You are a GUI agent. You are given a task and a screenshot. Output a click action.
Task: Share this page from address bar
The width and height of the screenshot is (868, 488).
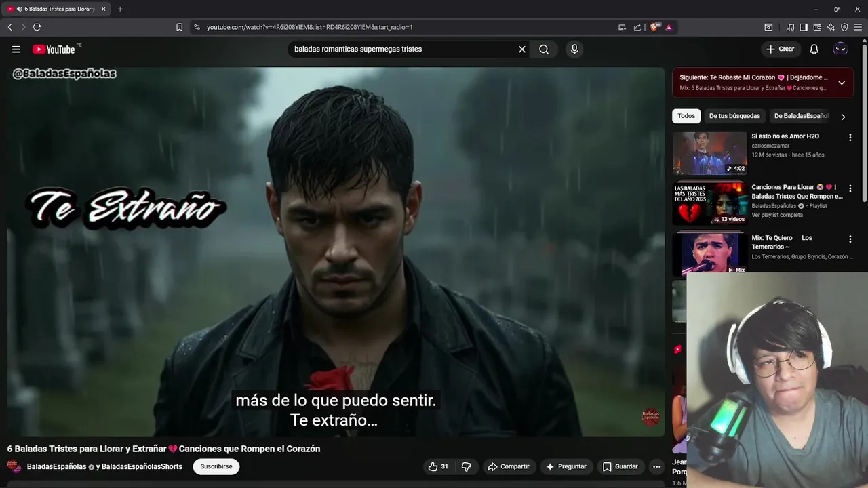[637, 27]
